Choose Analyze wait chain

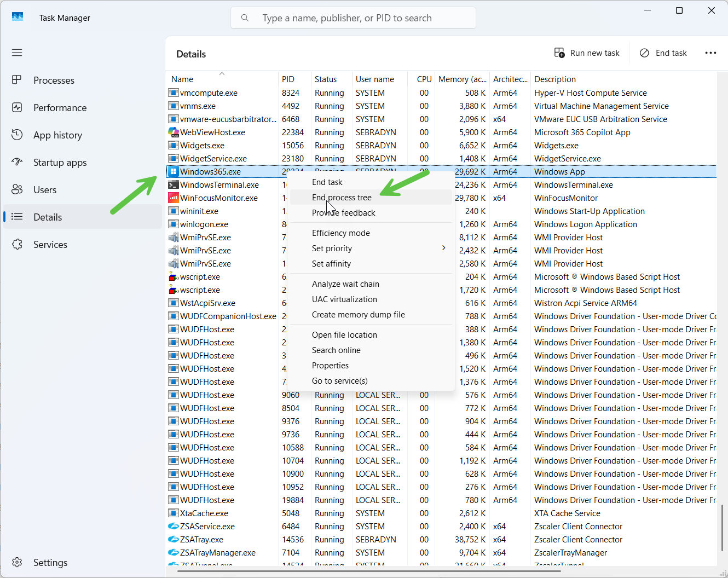[371, 284]
